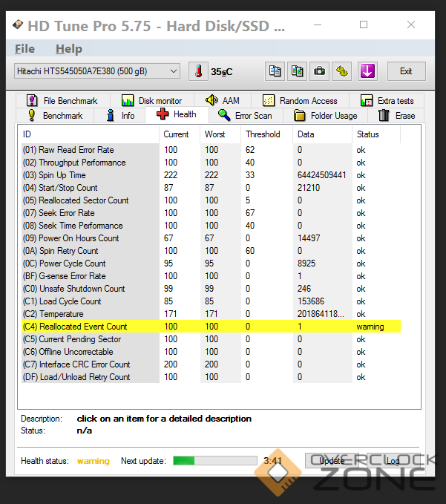Select the (C0) Unsafe Shutdown Count row
The image size is (446, 504).
click(x=211, y=289)
